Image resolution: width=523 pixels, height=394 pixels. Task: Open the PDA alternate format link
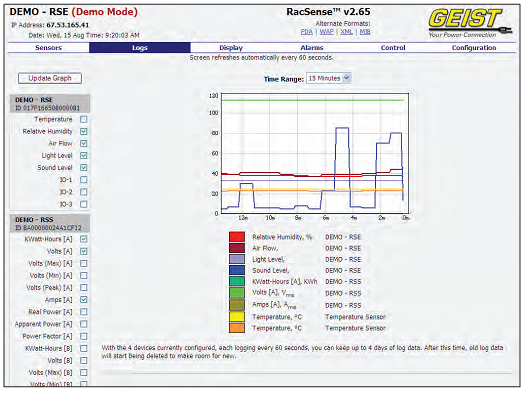(x=307, y=32)
